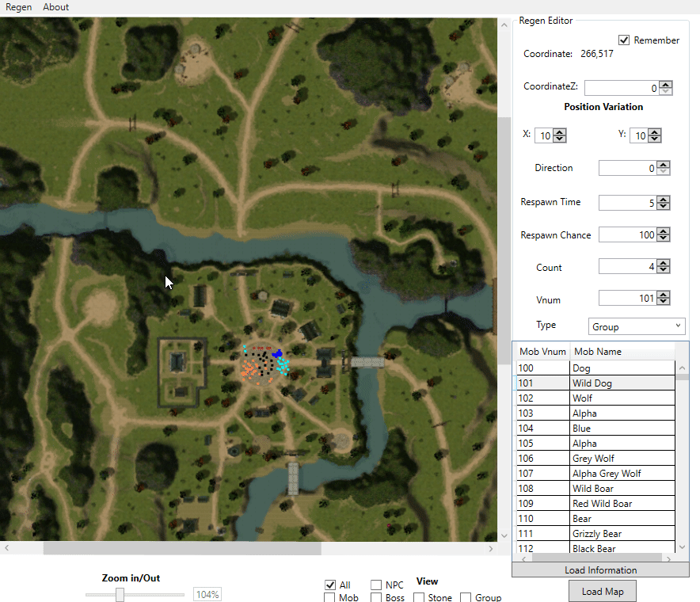This screenshot has width=700, height=602.
Task: Open the Regen menu
Action: 19,7
